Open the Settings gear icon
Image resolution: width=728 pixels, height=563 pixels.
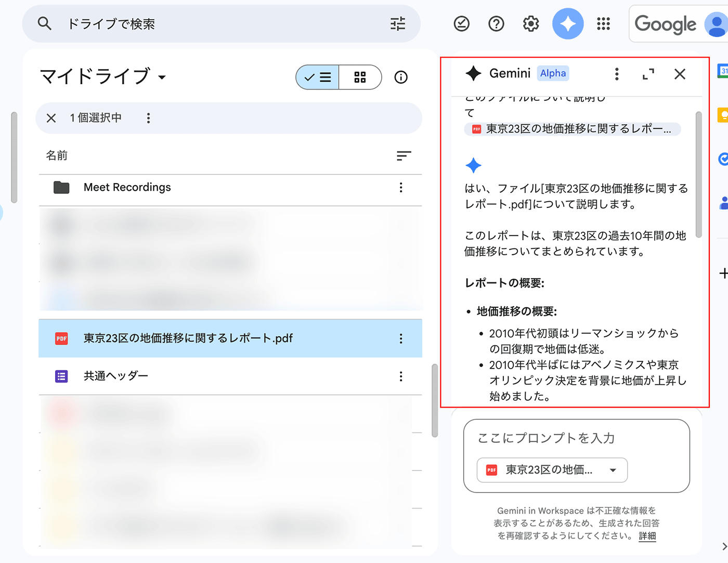point(531,23)
